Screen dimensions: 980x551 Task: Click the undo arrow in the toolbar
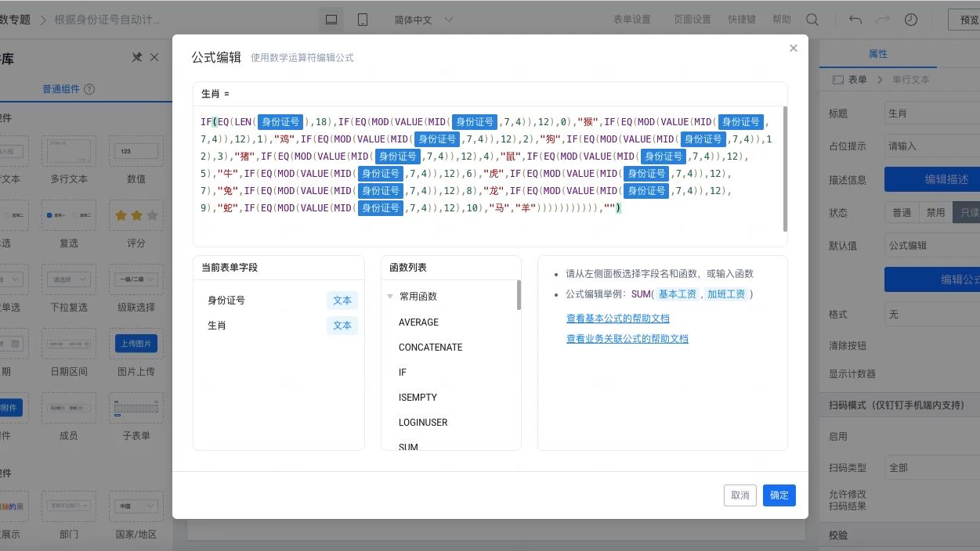coord(855,19)
